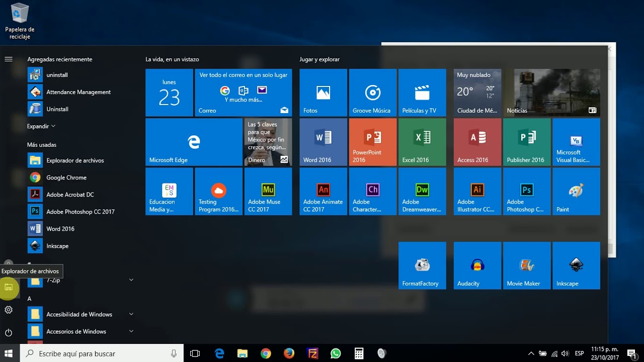The width and height of the screenshot is (644, 362).
Task: Launch the Groove Música tile
Action: click(373, 93)
